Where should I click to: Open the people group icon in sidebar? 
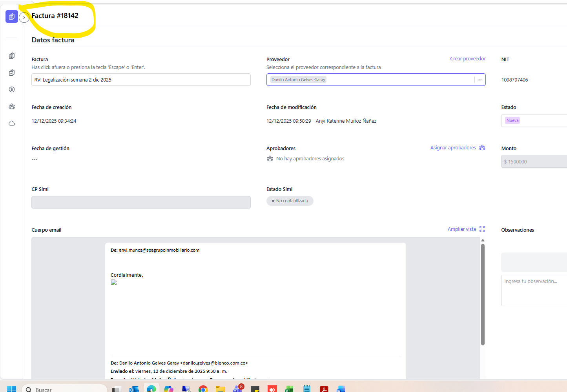[x=12, y=106]
